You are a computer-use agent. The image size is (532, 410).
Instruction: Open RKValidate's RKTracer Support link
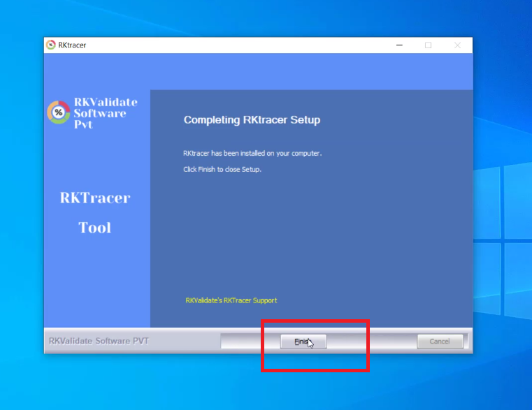(231, 300)
